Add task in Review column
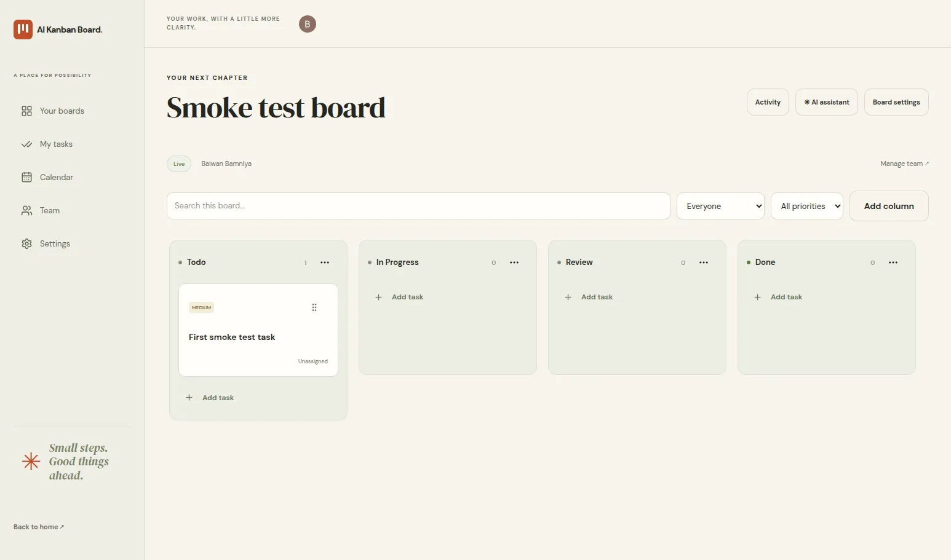951x560 pixels. point(589,297)
